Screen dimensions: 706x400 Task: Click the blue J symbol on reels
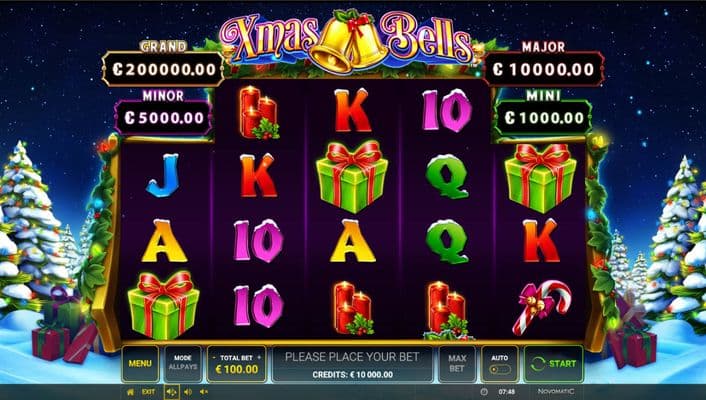(163, 176)
